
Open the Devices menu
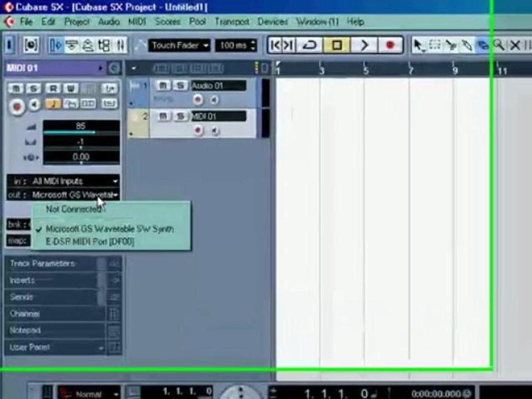(273, 22)
